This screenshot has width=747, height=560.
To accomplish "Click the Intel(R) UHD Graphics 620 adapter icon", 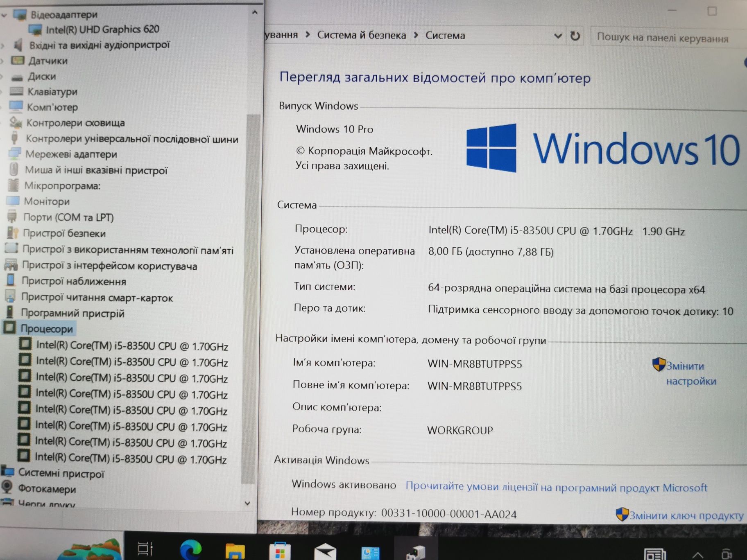I will [35, 29].
